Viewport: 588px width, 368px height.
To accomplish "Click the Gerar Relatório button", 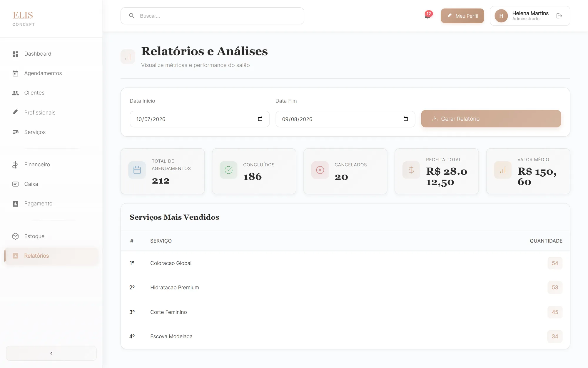I will (491, 119).
